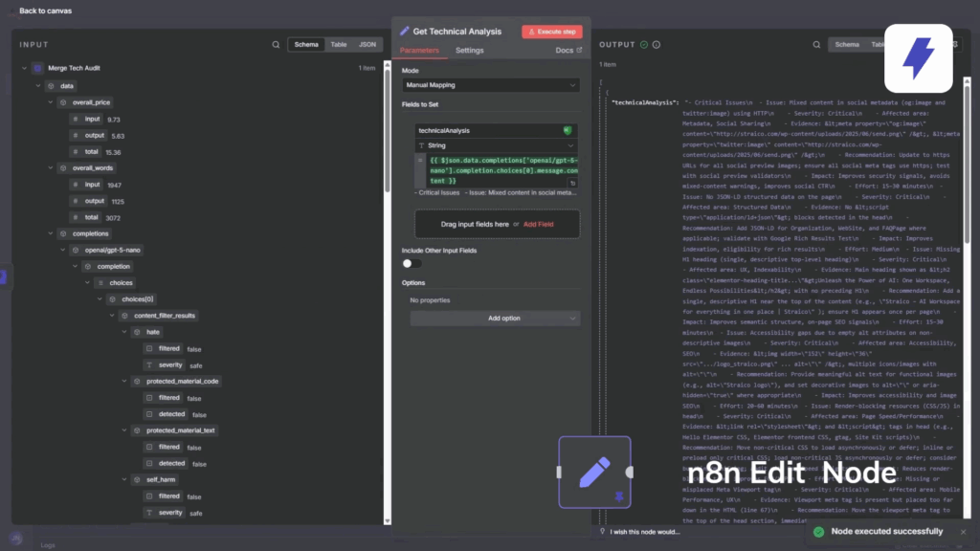The width and height of the screenshot is (980, 551).
Task: Click the search icon in INPUT panel
Action: [x=276, y=44]
